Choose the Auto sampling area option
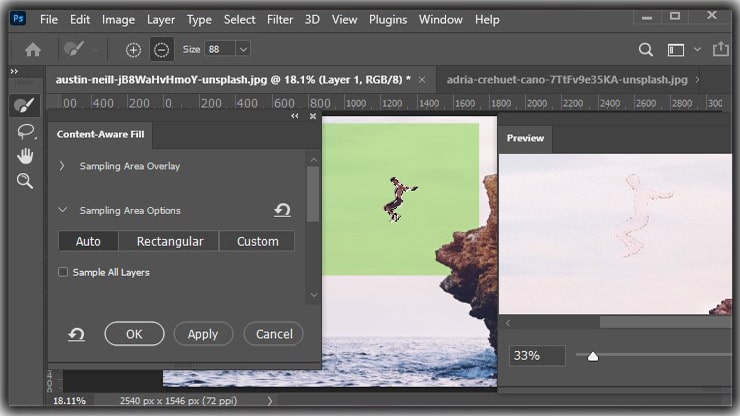This screenshot has width=740, height=416. 88,241
